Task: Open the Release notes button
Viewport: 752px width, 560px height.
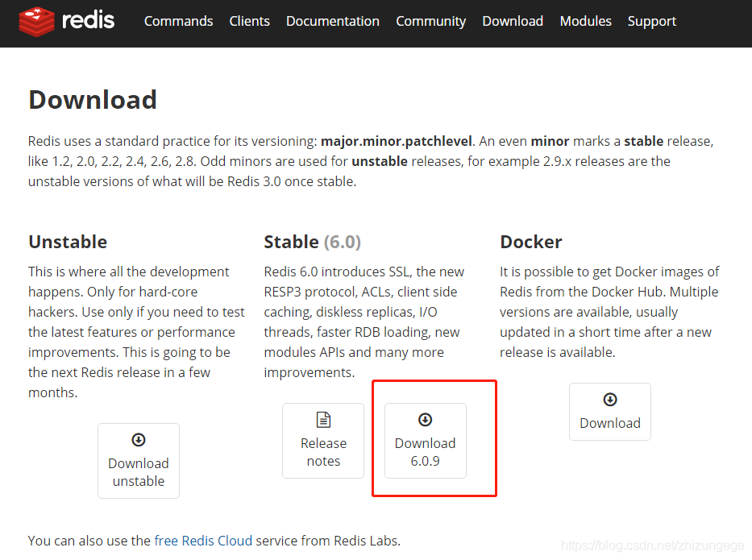Action: point(323,441)
